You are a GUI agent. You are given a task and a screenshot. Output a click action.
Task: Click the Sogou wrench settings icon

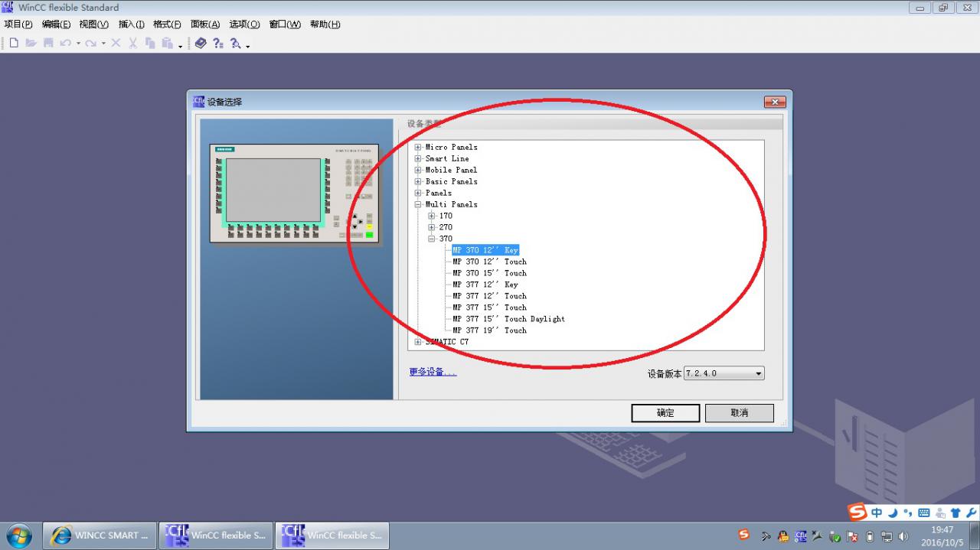(x=971, y=513)
